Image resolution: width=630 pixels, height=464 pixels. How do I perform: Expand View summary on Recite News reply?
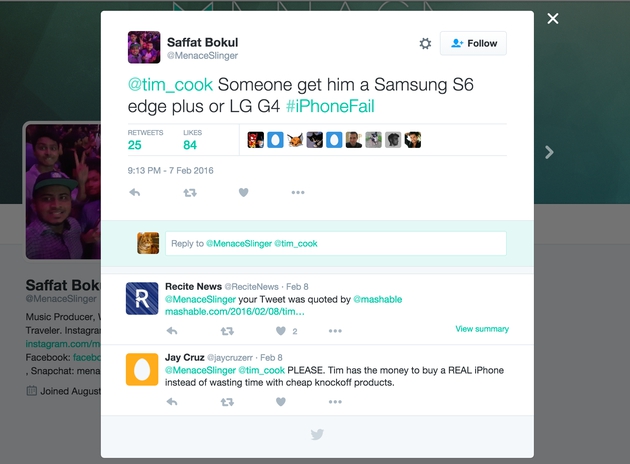482,329
